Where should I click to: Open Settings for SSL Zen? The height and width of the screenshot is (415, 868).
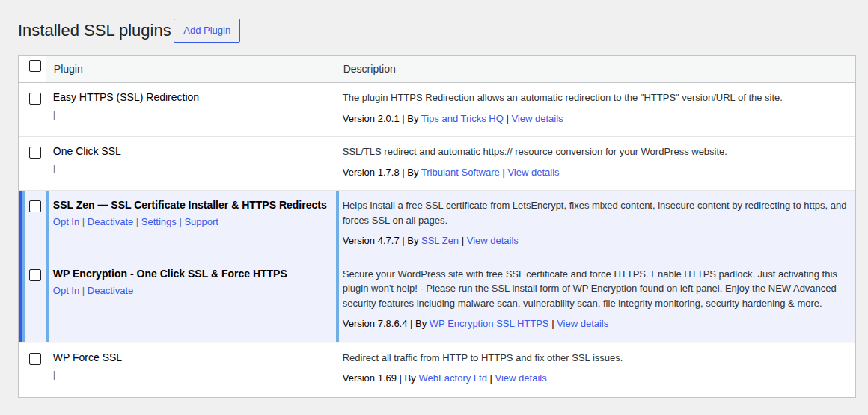click(159, 222)
